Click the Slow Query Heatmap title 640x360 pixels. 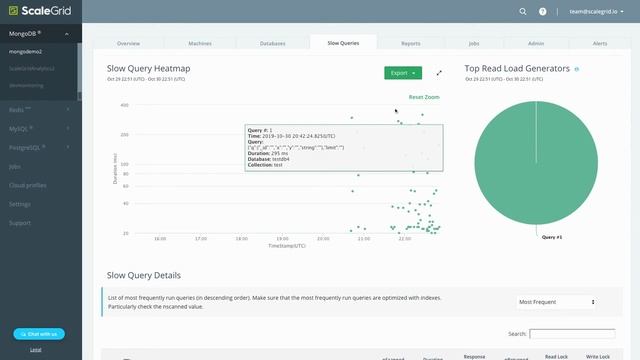149,69
